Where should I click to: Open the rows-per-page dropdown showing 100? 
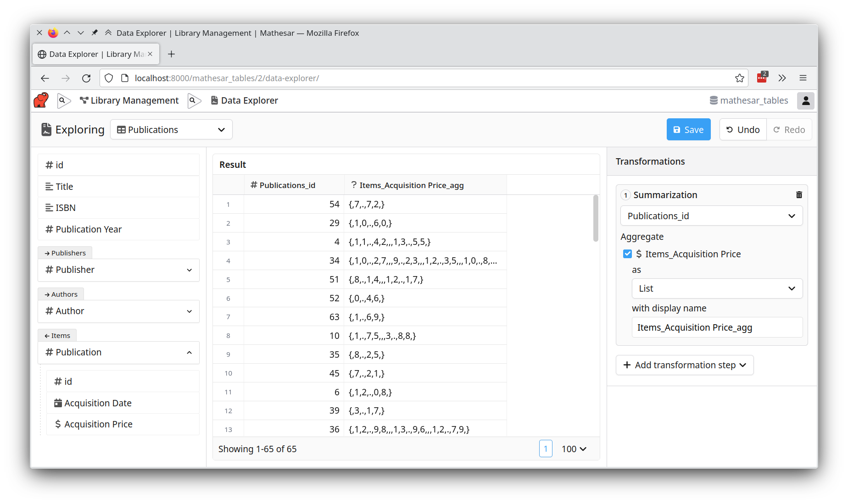coord(573,449)
